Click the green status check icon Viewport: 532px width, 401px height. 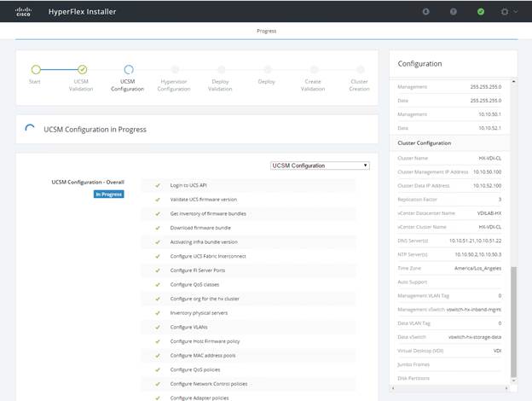(x=481, y=12)
